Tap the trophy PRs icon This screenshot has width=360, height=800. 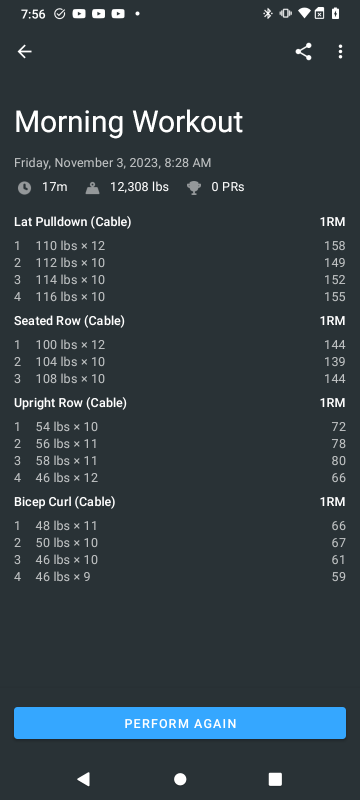point(194,188)
